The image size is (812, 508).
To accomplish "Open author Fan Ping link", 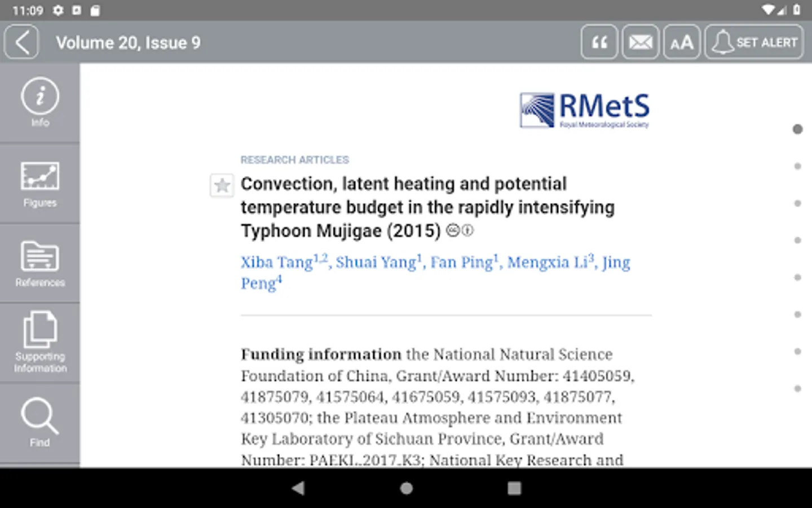I will (x=465, y=262).
